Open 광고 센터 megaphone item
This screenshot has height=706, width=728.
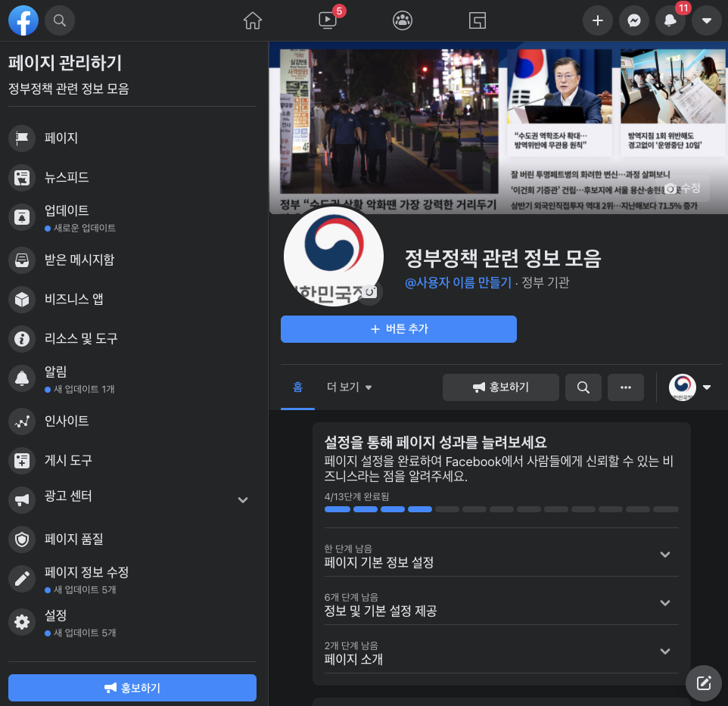tap(132, 500)
